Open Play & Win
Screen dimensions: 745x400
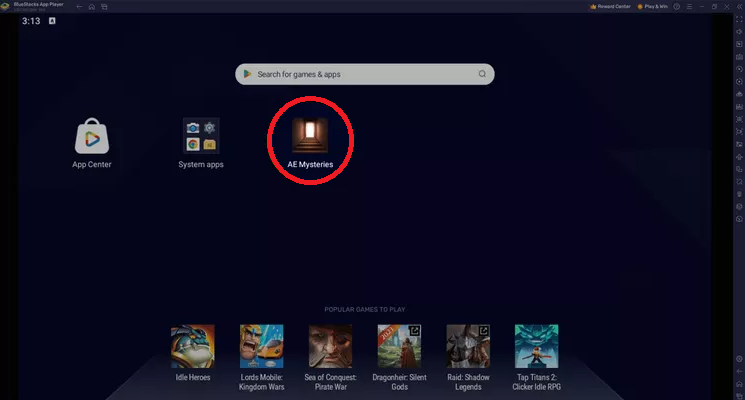pos(652,7)
